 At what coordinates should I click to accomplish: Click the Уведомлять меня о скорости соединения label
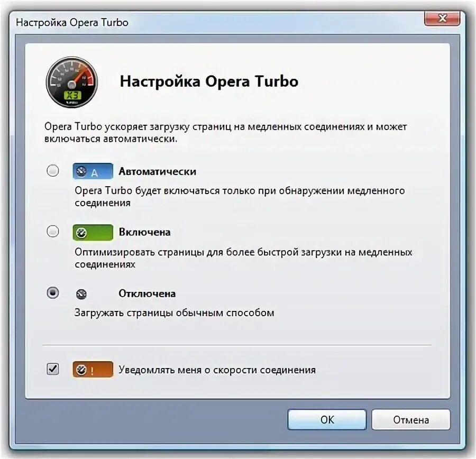(x=217, y=370)
